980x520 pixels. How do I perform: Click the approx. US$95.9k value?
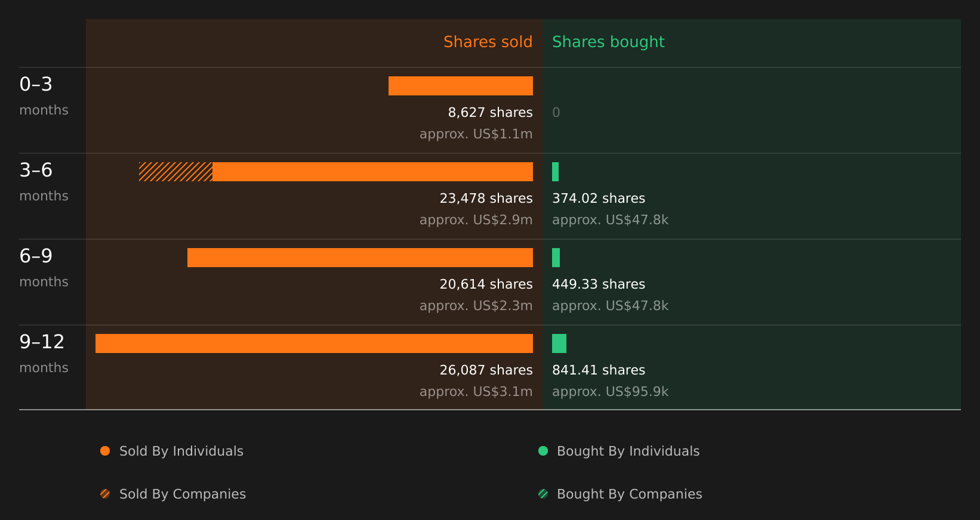[x=610, y=392]
